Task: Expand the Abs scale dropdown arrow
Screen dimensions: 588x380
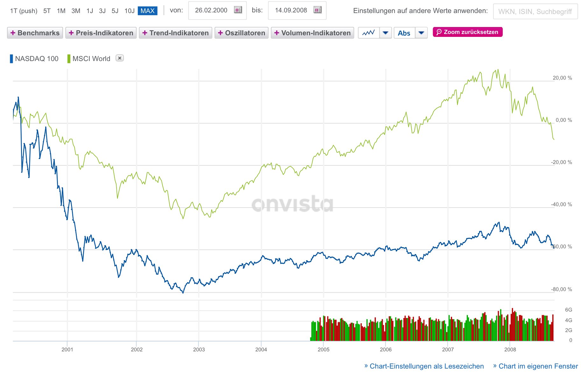Action: [421, 33]
